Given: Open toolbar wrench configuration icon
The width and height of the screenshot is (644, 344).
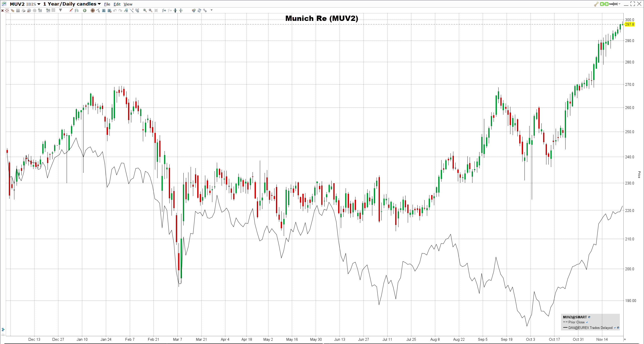Looking at the screenshot, I should (205, 10).
